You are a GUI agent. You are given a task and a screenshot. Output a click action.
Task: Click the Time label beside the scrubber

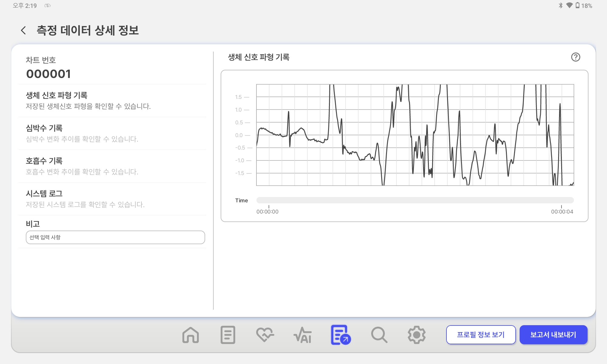(242, 200)
